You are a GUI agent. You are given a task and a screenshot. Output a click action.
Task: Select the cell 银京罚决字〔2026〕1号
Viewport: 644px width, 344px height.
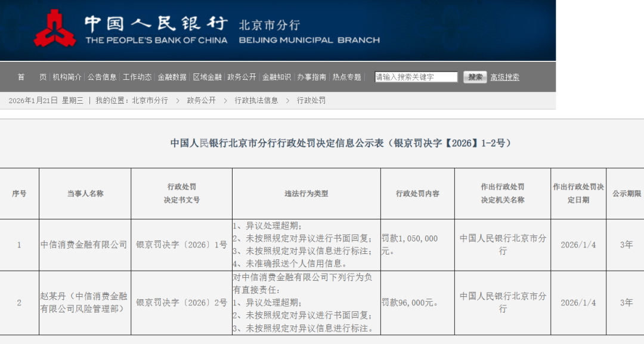(181, 244)
